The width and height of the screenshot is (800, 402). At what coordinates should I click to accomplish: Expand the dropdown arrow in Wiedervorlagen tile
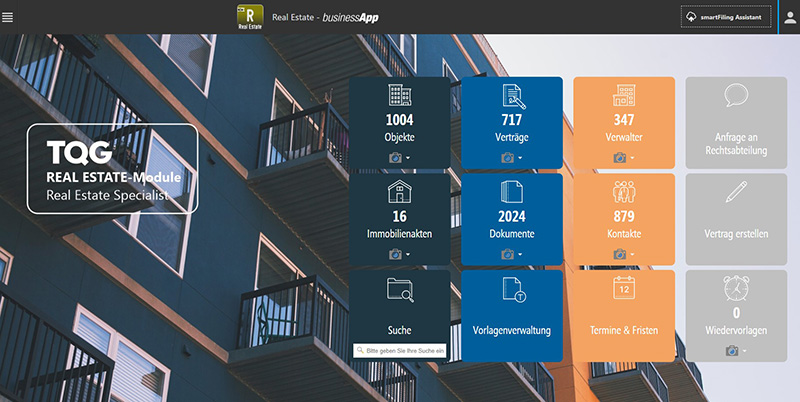pos(744,351)
